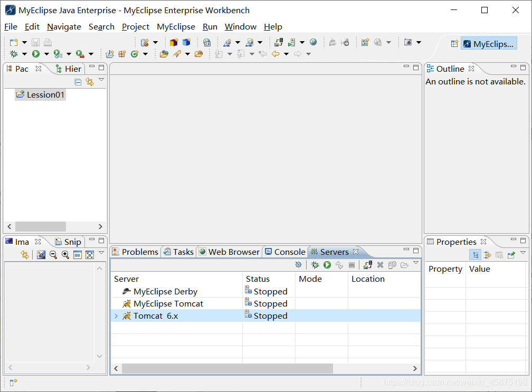Switch to the Problems tab

(x=135, y=252)
